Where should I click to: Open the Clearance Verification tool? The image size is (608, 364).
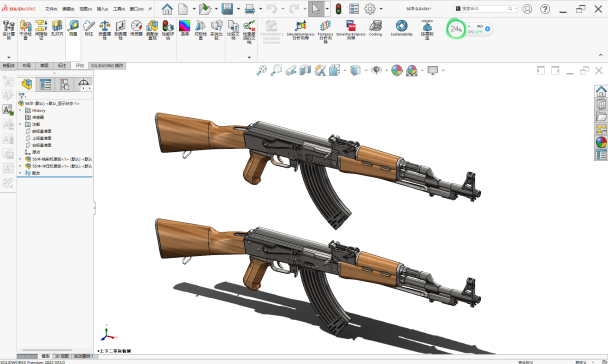pos(41,30)
